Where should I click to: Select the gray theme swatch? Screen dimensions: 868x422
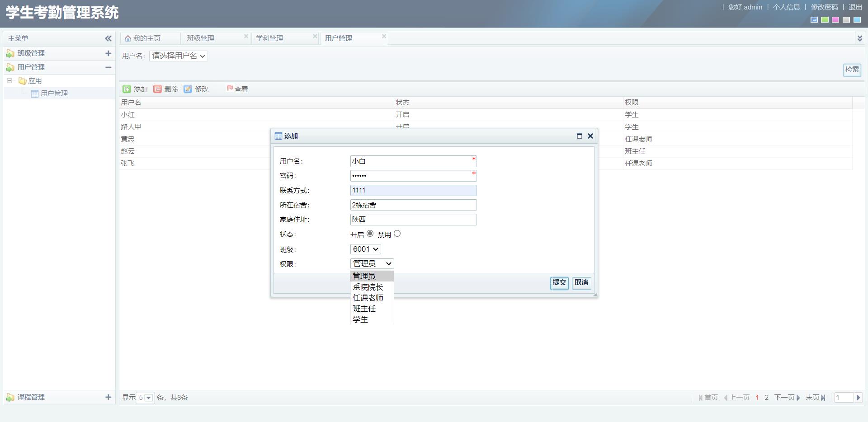click(x=846, y=20)
